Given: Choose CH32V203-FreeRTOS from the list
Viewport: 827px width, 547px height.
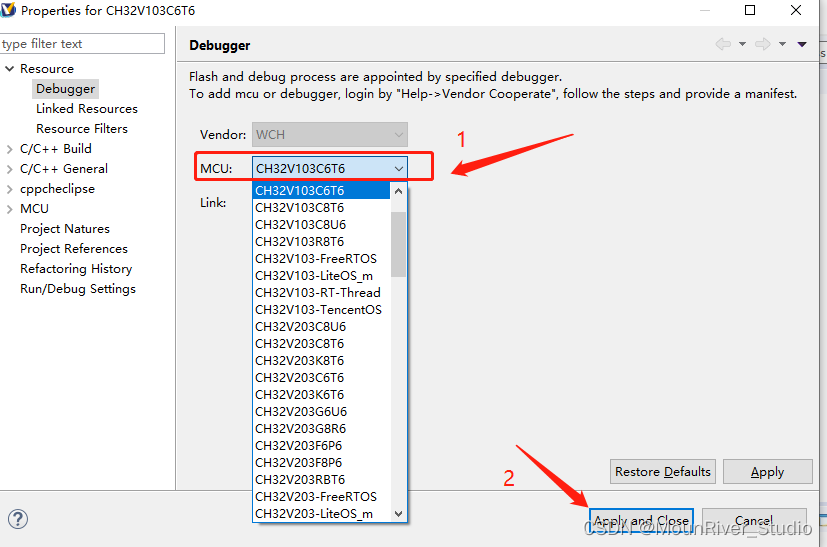Looking at the screenshot, I should [322, 497].
